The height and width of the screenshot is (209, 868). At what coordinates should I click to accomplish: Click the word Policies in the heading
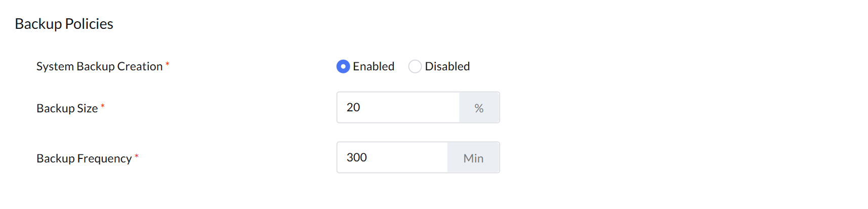(x=89, y=24)
